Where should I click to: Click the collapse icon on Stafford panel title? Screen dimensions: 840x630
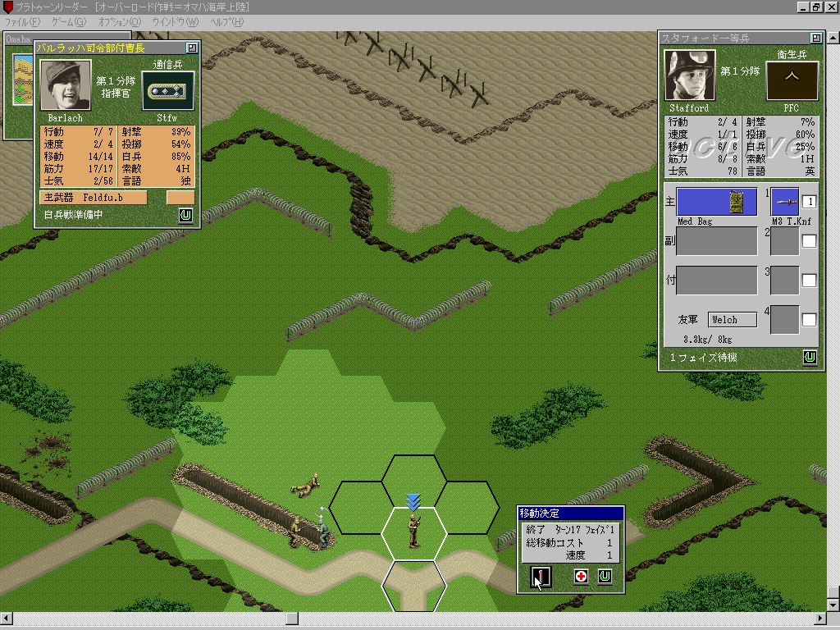click(x=815, y=38)
